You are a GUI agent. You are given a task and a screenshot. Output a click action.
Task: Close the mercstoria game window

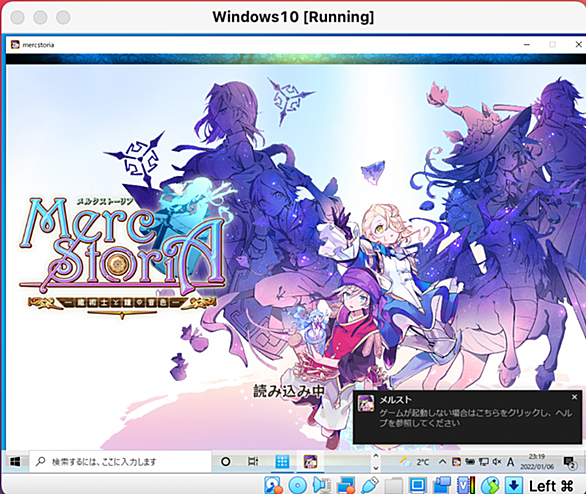point(579,44)
